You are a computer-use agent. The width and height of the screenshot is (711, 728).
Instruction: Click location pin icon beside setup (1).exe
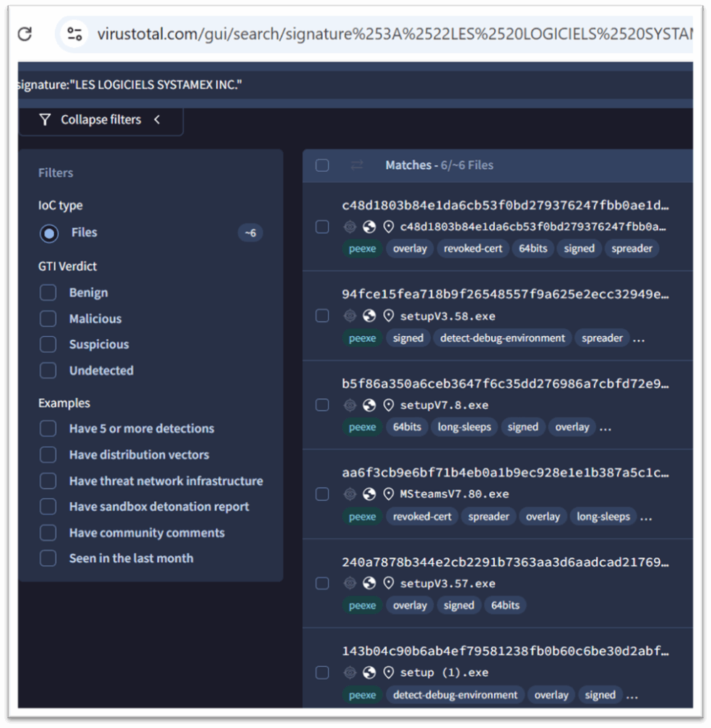click(x=388, y=672)
